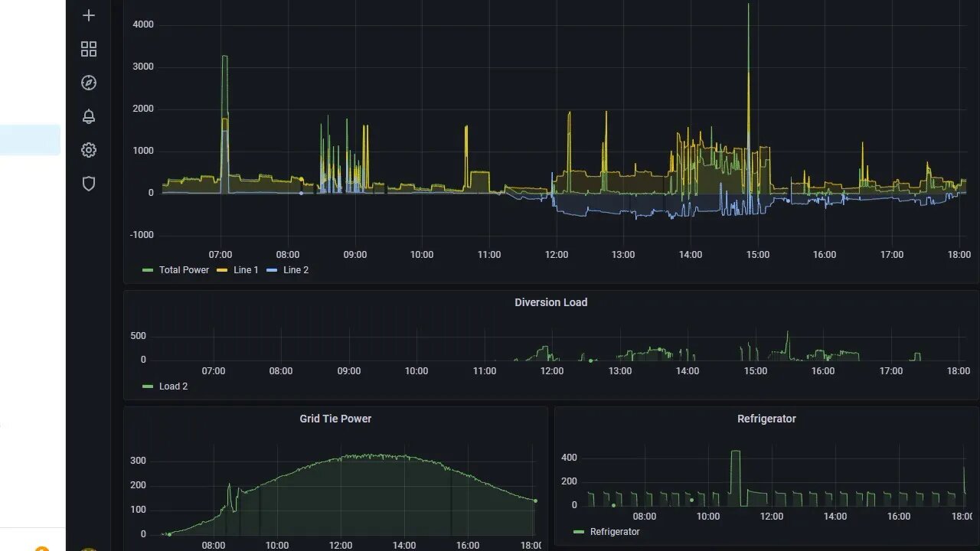This screenshot has height=551, width=980.
Task: Click the highlighted blue item in left window
Action: click(30, 140)
